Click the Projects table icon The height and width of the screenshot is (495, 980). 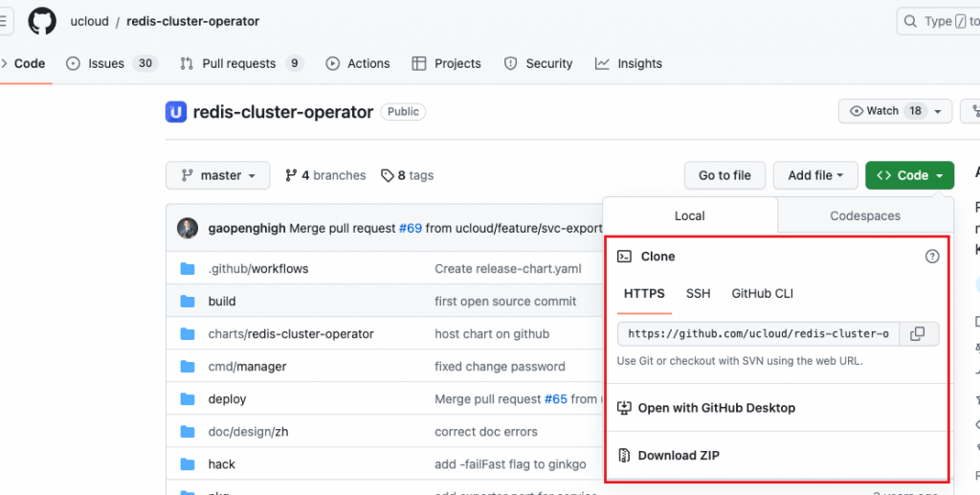click(419, 64)
